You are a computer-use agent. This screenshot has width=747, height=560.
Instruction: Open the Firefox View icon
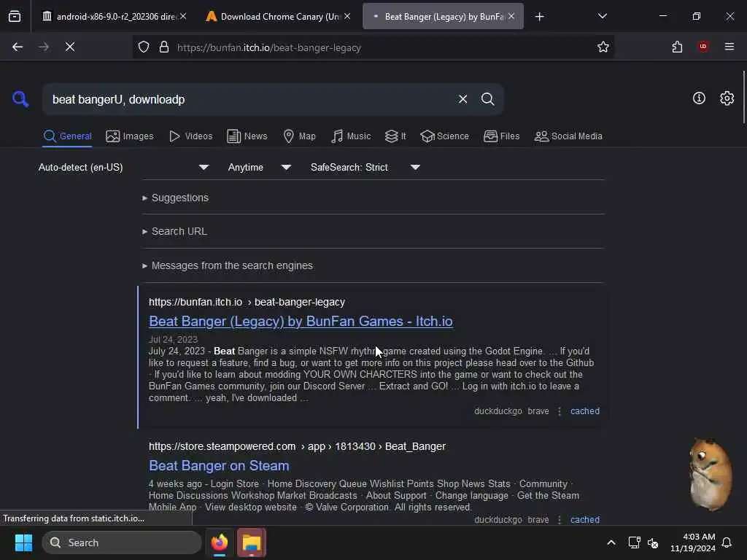[15, 16]
